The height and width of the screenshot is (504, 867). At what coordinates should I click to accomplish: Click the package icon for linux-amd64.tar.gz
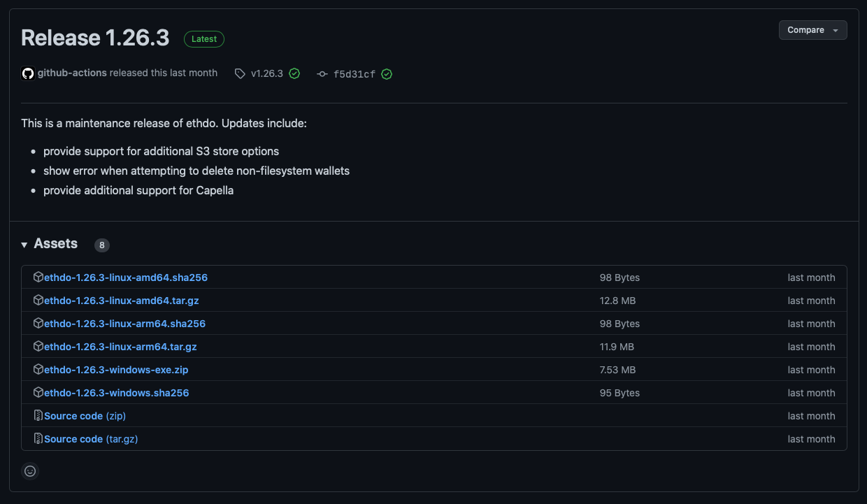[x=38, y=301]
